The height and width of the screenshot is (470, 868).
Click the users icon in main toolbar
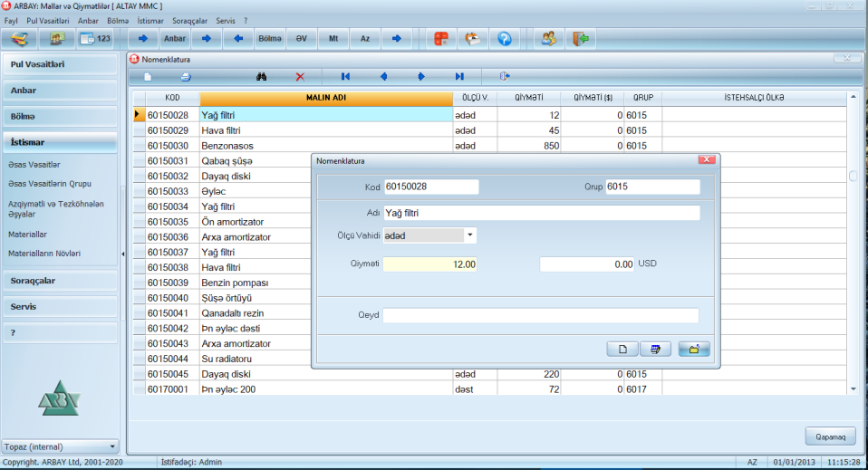tap(548, 39)
